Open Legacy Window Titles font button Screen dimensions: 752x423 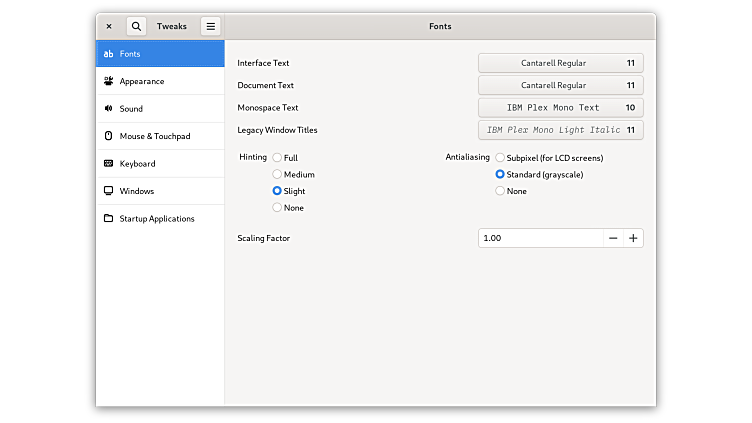point(560,130)
